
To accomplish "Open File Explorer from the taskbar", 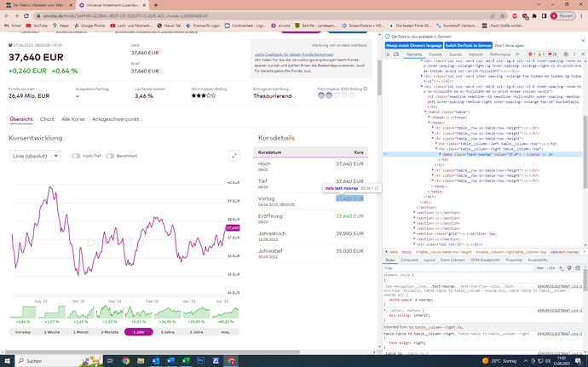I will pyautogui.click(x=141, y=361).
